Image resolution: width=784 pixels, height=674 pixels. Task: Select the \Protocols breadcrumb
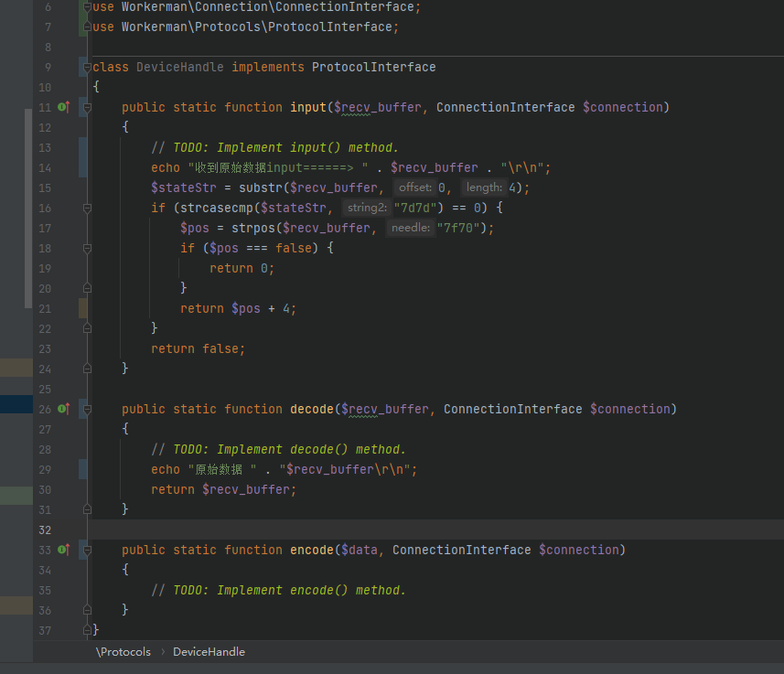coord(123,651)
